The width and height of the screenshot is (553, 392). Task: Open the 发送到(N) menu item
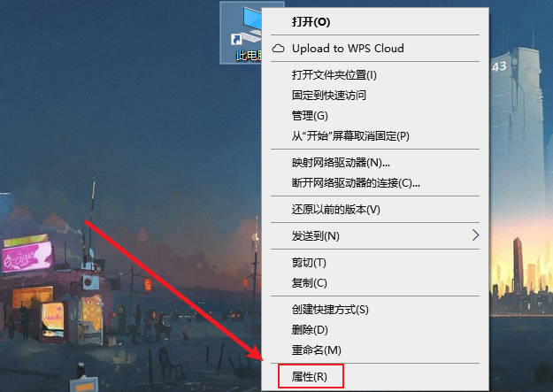375,235
